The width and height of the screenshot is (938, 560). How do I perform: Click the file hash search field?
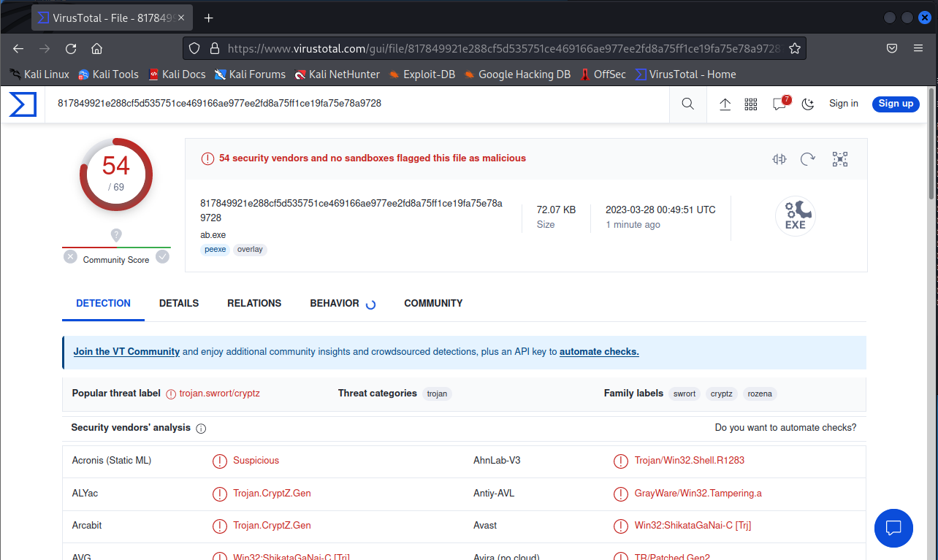click(358, 104)
